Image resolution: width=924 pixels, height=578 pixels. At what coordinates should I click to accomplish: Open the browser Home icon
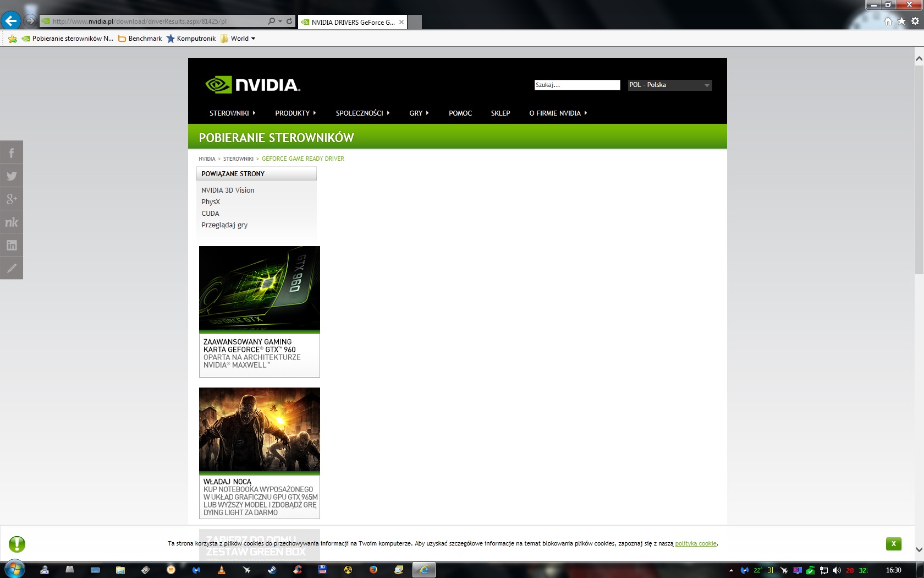pyautogui.click(x=888, y=21)
